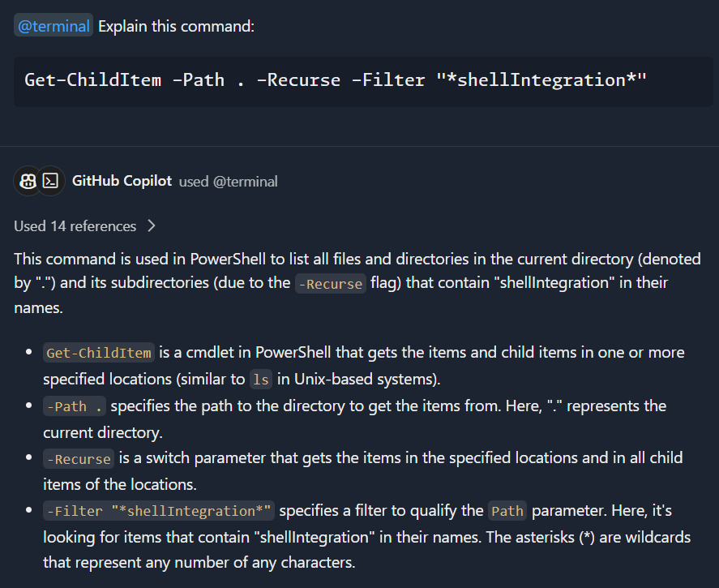The width and height of the screenshot is (719, 588).
Task: Click the -Filter "*shellIntegration*" code chip
Action: pyautogui.click(x=158, y=511)
